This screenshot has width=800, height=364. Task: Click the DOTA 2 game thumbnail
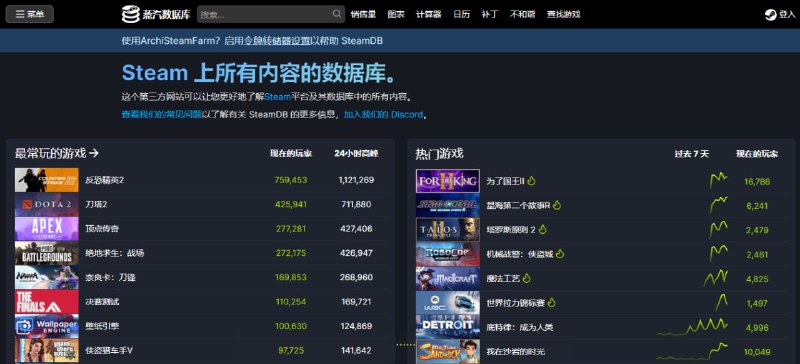[46, 205]
